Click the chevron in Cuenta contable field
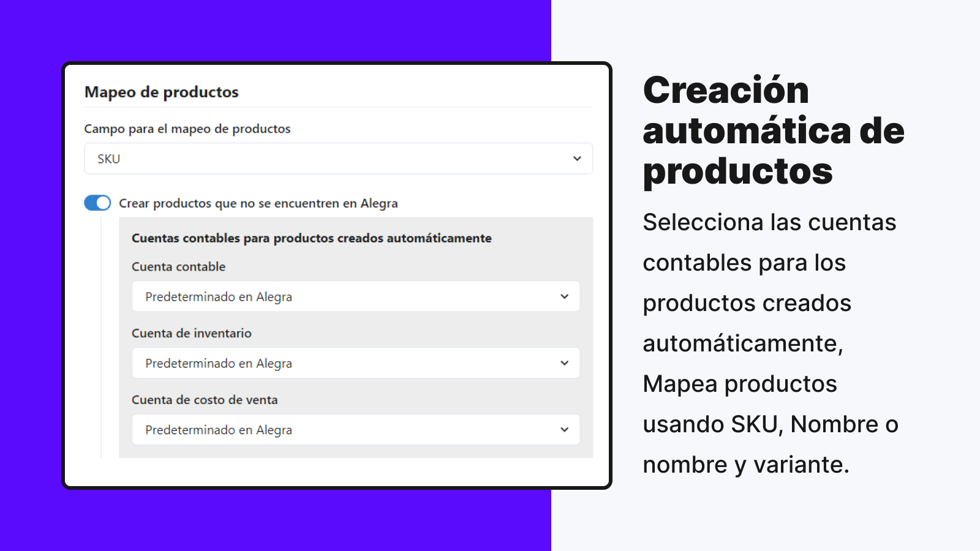The width and height of the screenshot is (980, 551). [x=564, y=296]
